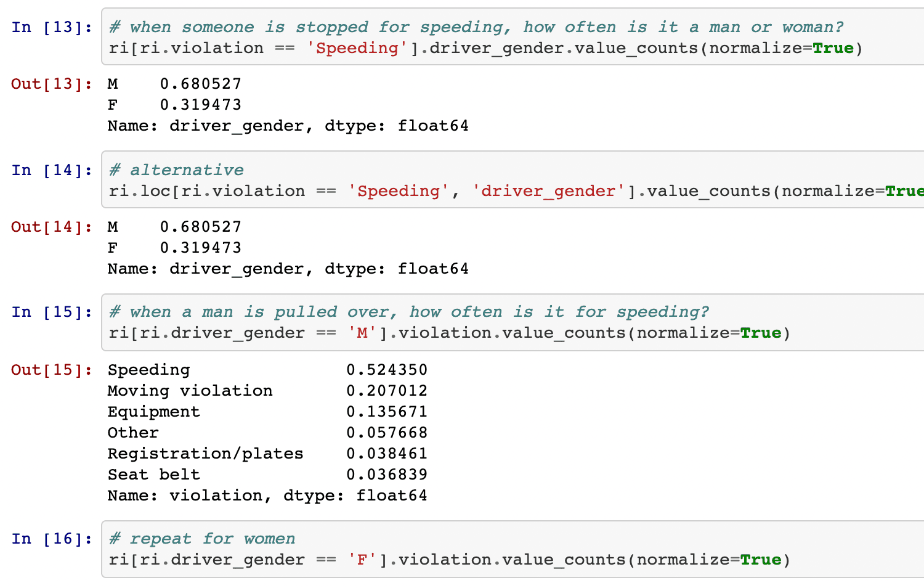
Task: Click value 0.680527 in Out[13]
Action: click(201, 84)
